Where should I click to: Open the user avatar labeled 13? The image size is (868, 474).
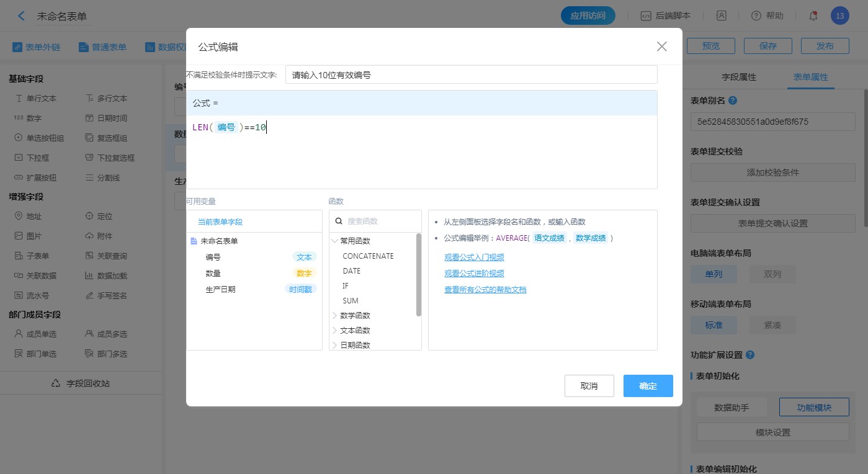[839, 16]
